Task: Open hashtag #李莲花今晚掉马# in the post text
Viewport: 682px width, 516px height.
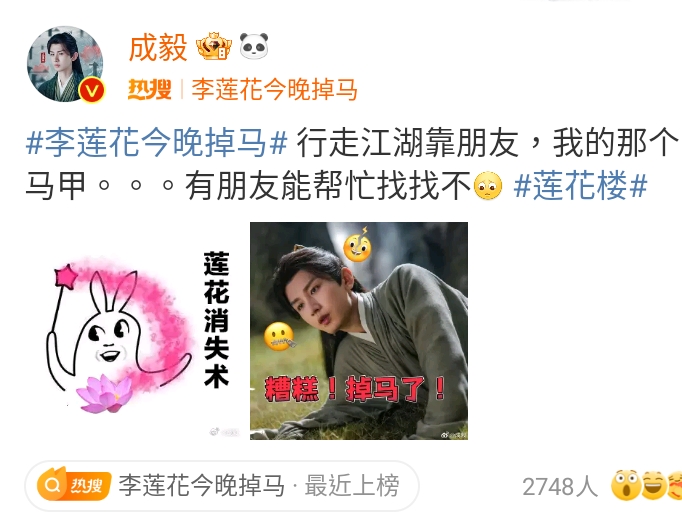Action: (157, 142)
